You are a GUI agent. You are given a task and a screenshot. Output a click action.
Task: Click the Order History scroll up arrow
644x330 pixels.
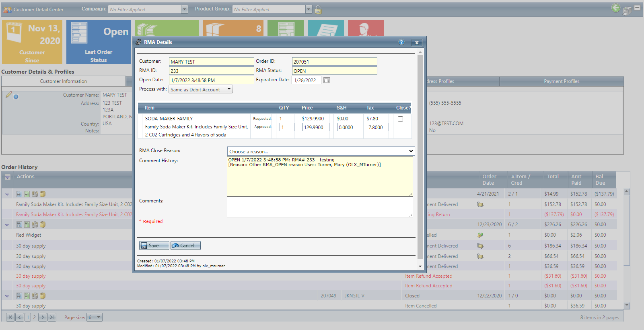coord(627,192)
